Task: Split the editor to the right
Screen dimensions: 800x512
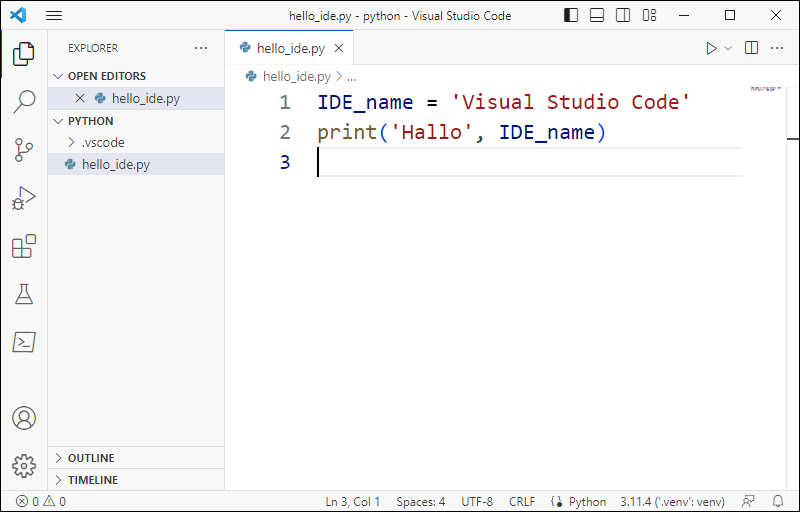Action: (x=752, y=48)
